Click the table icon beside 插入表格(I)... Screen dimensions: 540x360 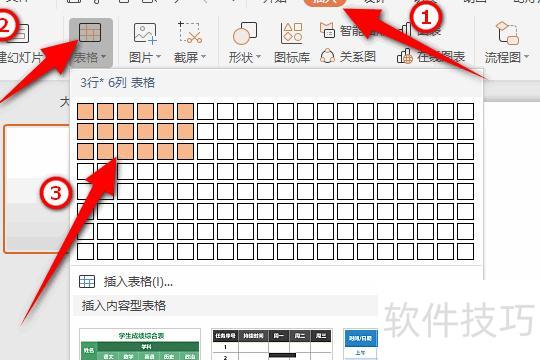tap(87, 281)
